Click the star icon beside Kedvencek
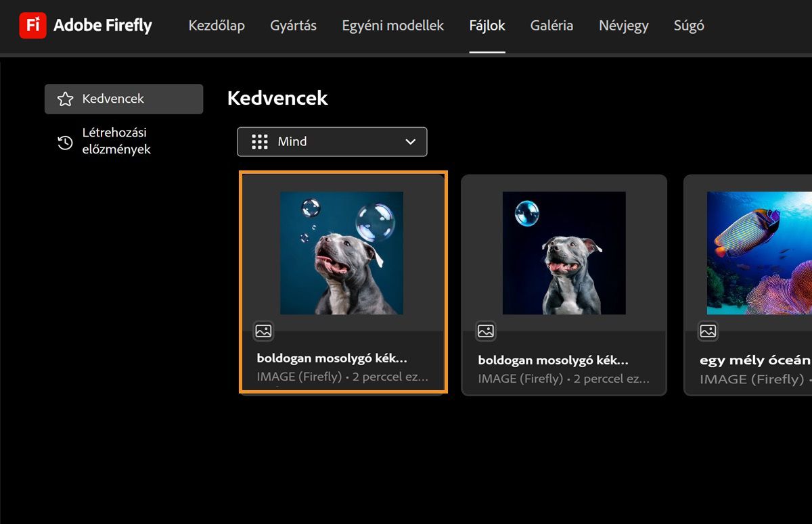812x524 pixels. (65, 99)
